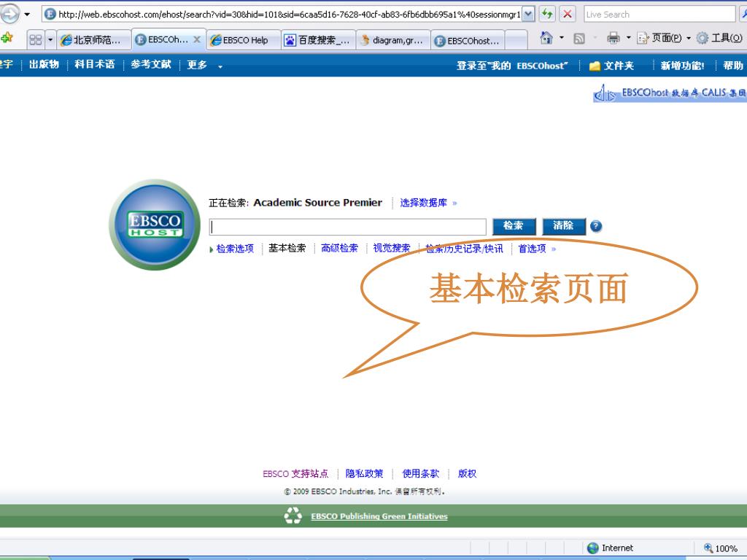Open 高级检索 advanced search
This screenshot has height=560, width=747.
tap(339, 248)
